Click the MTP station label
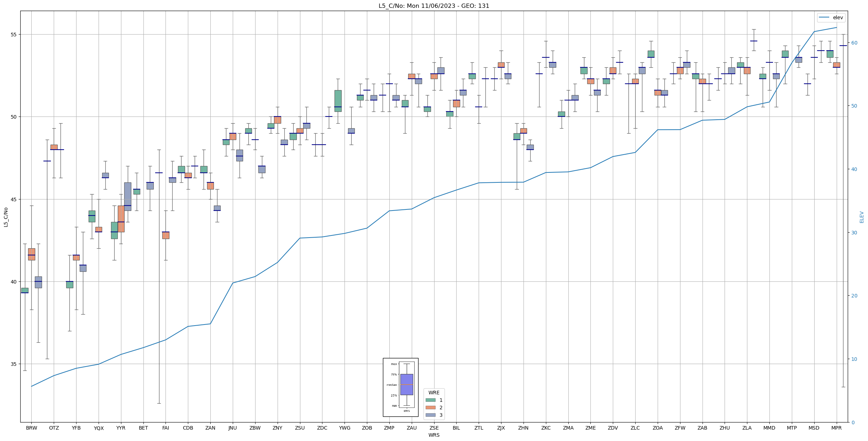The image size is (868, 441). pyautogui.click(x=792, y=428)
